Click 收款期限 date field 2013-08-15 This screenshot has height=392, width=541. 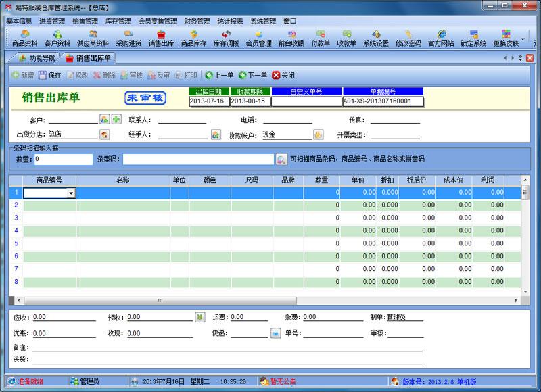coord(250,101)
